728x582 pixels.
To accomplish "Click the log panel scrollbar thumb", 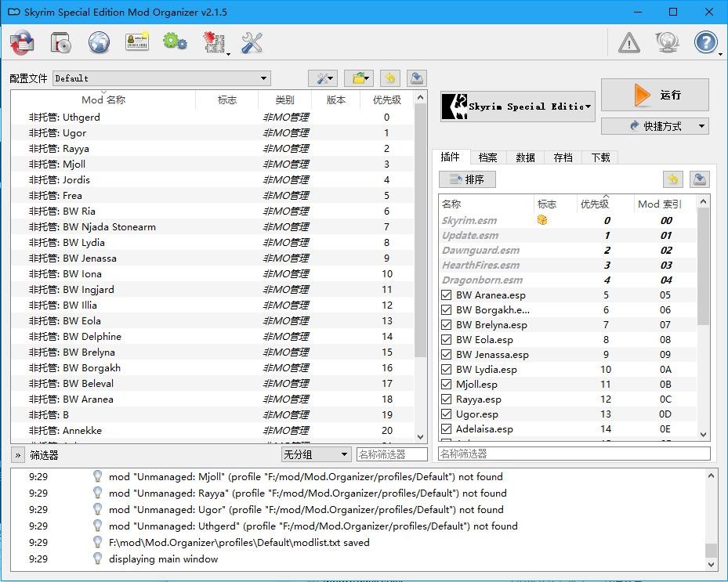I will 711,550.
